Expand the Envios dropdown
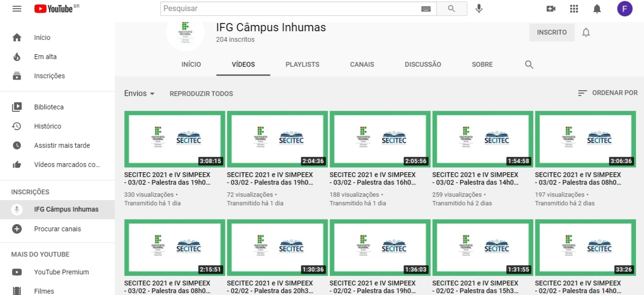The width and height of the screenshot is (644, 295). coord(139,94)
